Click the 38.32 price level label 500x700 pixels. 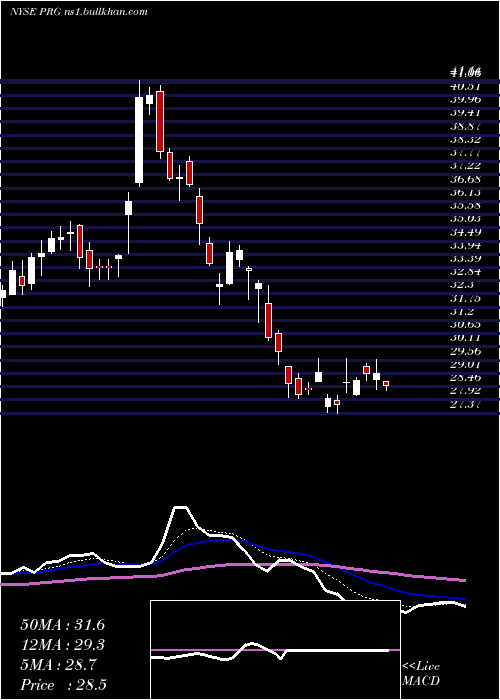(464, 139)
